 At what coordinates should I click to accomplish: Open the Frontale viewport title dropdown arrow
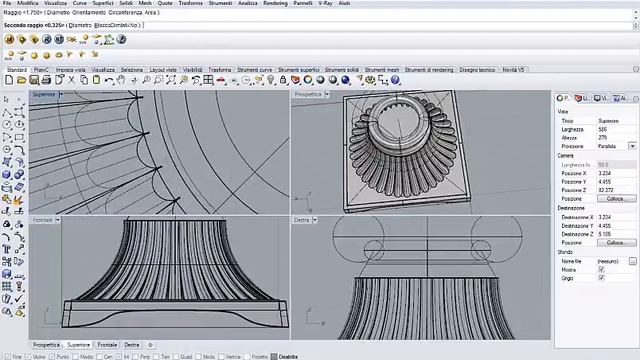pos(58,220)
